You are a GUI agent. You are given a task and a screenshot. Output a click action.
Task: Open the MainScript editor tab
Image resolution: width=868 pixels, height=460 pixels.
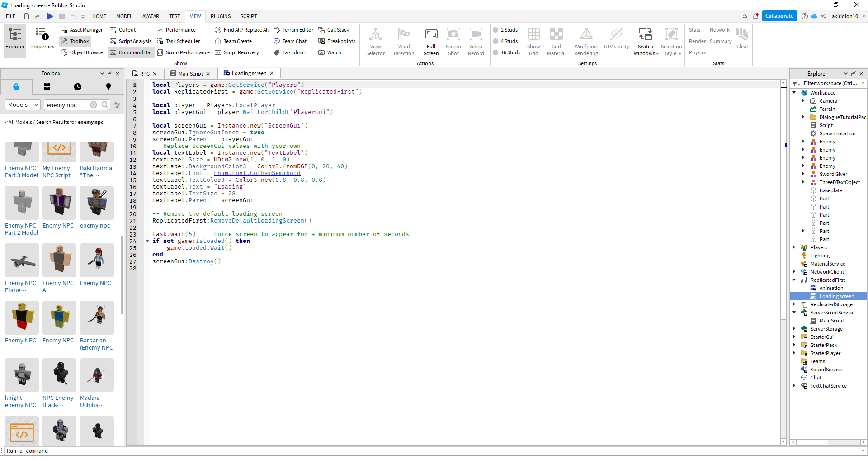coord(190,73)
